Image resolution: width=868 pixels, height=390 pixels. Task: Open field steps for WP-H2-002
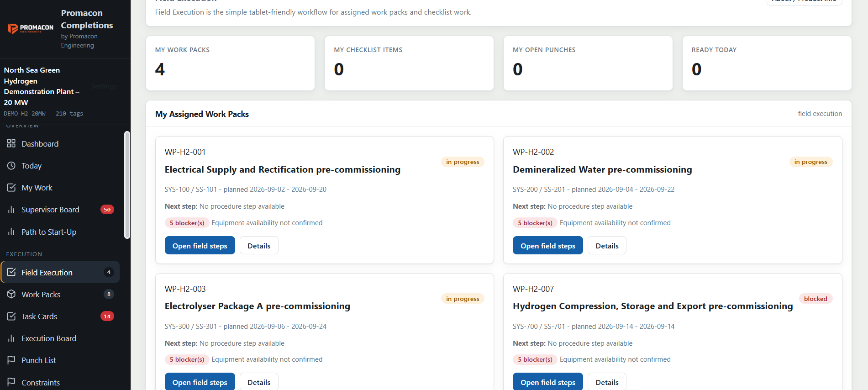tap(547, 245)
